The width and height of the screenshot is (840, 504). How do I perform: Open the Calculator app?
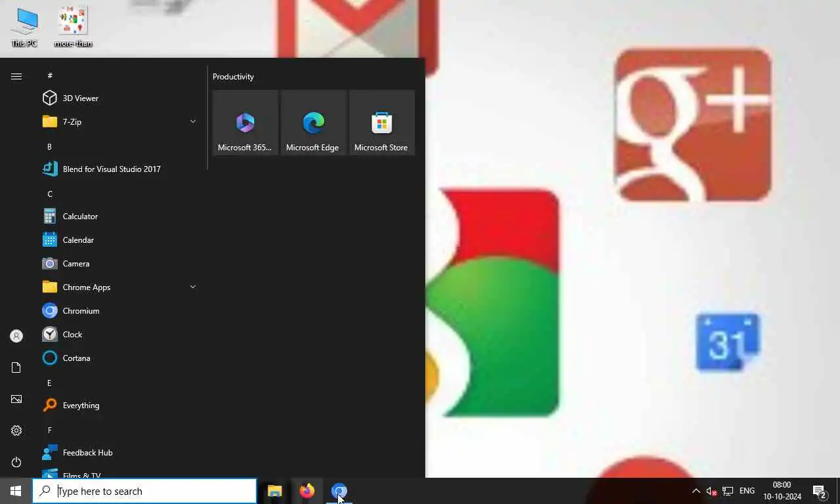coord(119,216)
